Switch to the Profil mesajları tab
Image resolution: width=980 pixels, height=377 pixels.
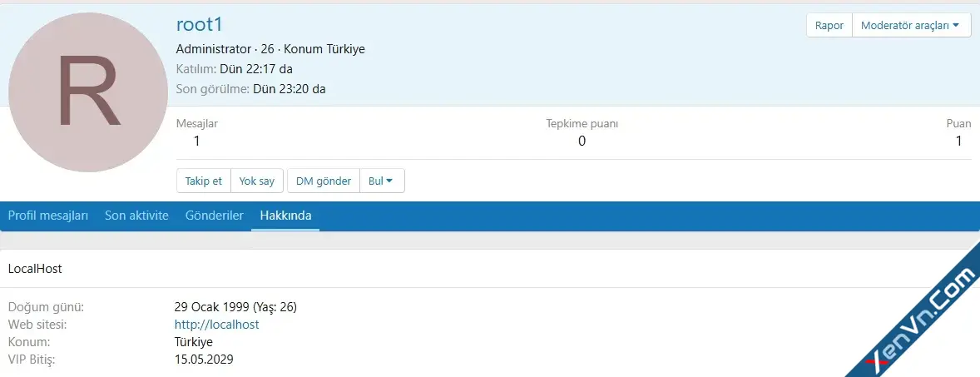point(48,216)
